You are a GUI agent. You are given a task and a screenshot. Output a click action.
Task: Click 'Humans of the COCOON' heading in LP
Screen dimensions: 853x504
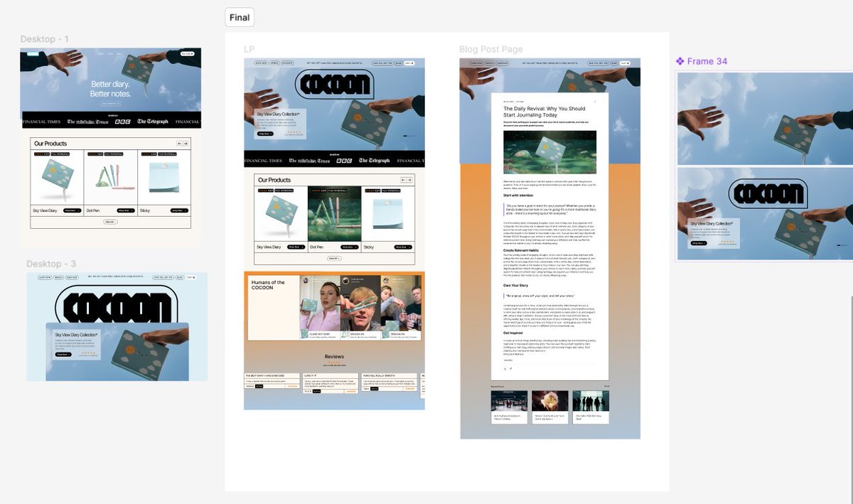tap(268, 285)
